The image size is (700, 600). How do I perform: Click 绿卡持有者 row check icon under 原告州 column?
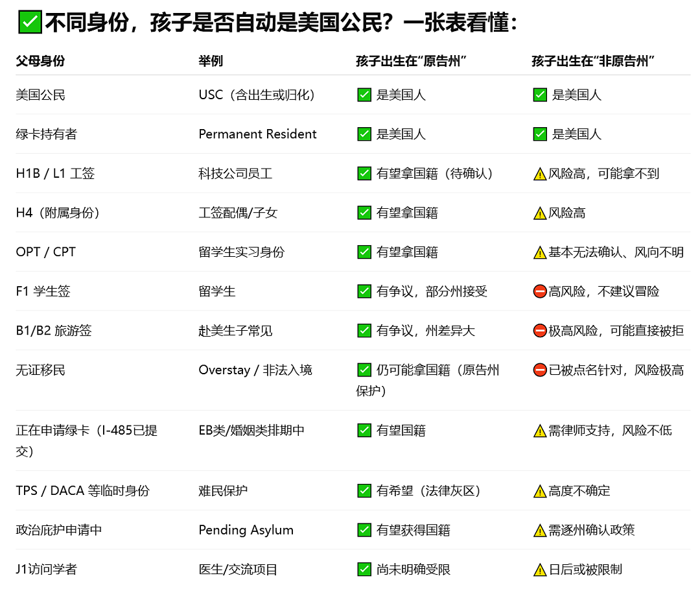[x=364, y=134]
